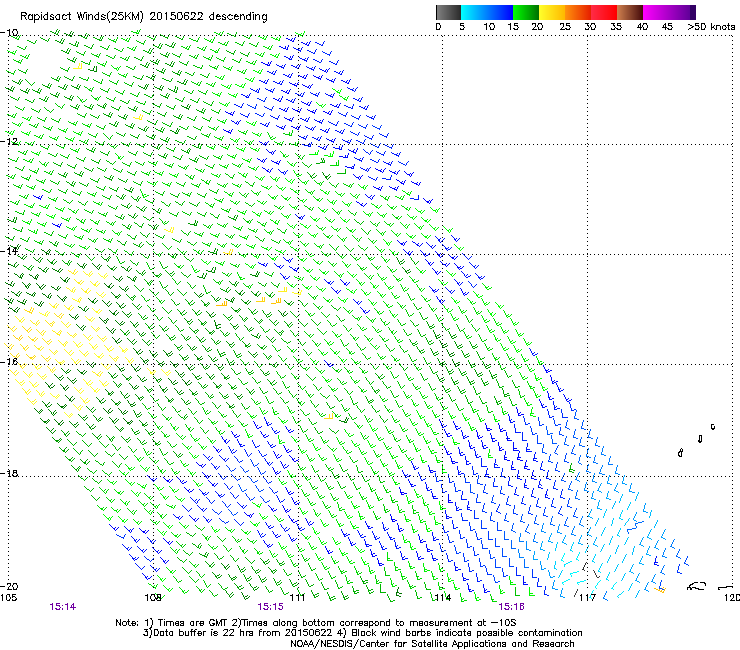Viewport: 740px width, 650px height.
Task: Click the purple 45-50 knots color band
Action: click(x=682, y=12)
